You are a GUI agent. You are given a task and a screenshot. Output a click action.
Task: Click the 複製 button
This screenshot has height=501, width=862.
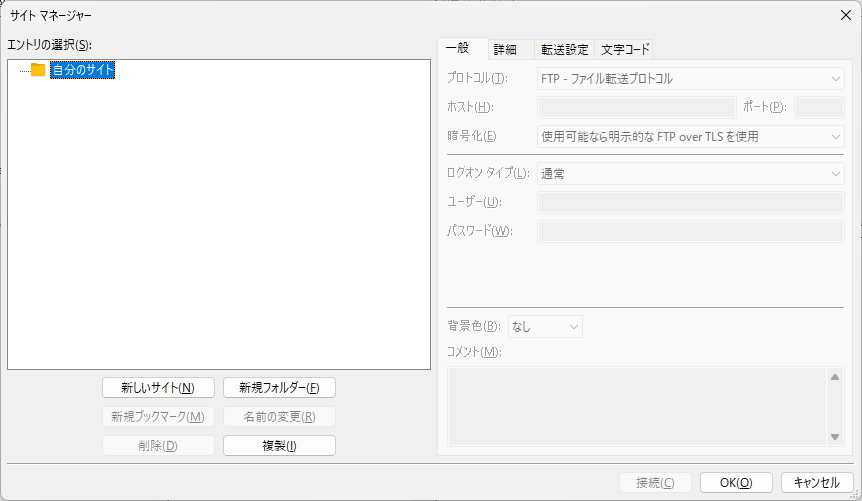tap(279, 445)
